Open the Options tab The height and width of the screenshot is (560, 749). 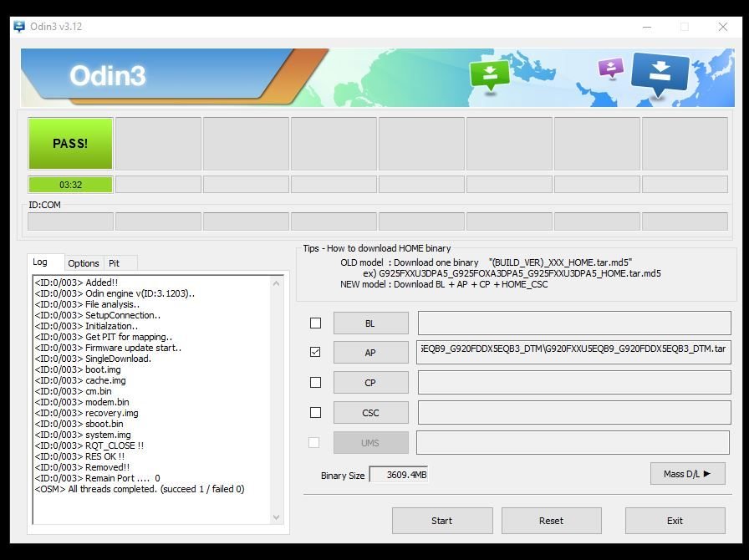coord(83,263)
